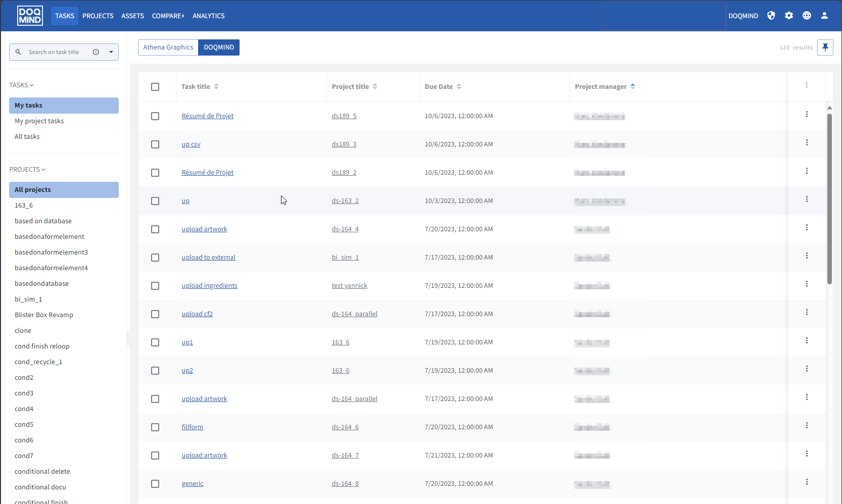842x504 pixels.
Task: Collapse the PROJECTS sidebar section
Action: 27,170
